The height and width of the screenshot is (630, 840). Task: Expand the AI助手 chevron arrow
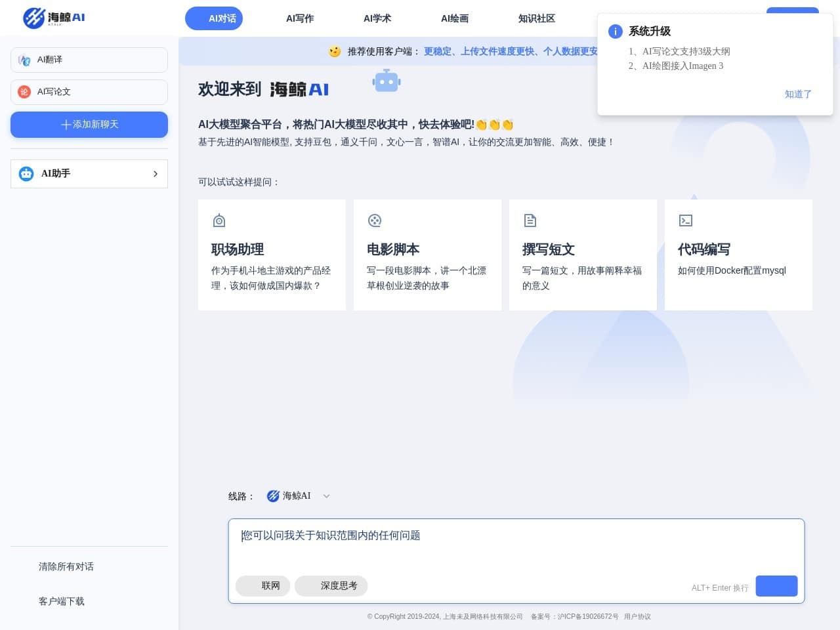pyautogui.click(x=156, y=174)
